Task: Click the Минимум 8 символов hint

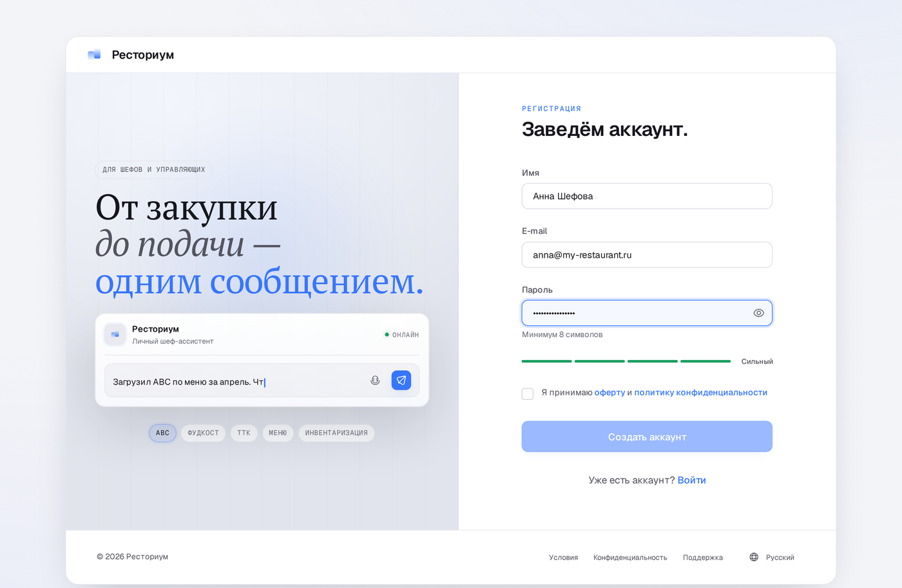Action: (562, 335)
